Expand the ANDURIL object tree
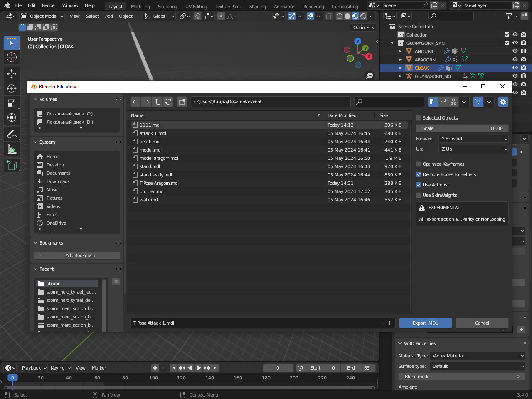 (x=400, y=51)
